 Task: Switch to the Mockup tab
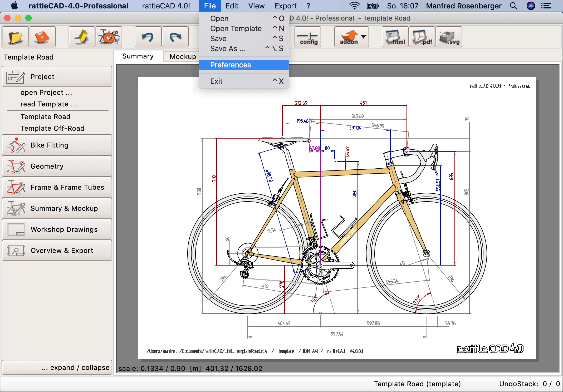click(x=183, y=56)
